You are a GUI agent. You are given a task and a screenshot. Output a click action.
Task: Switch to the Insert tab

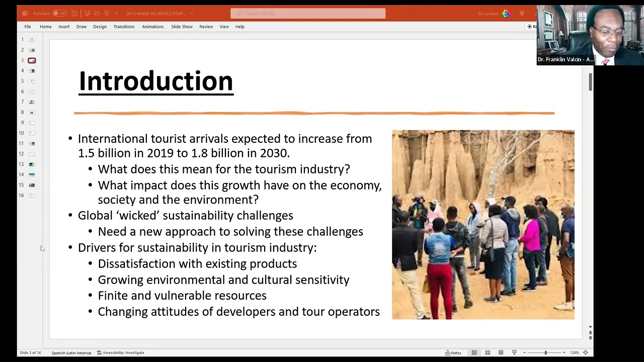coord(64,27)
